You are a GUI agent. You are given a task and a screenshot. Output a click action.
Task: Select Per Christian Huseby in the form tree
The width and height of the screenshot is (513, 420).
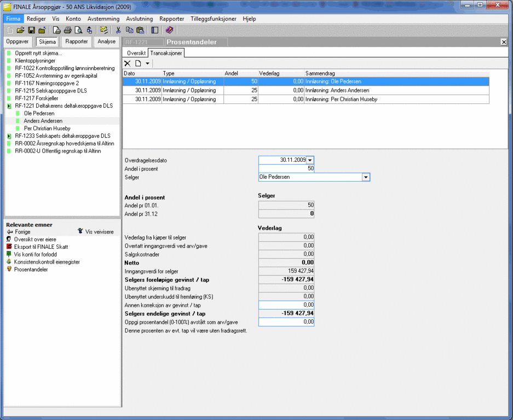click(47, 129)
